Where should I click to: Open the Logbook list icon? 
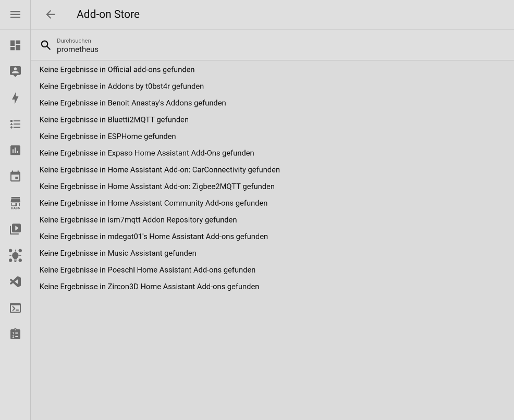click(x=15, y=124)
